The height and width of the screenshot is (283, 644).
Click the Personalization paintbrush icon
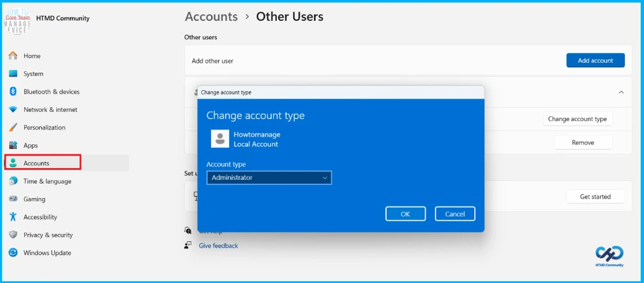[13, 127]
